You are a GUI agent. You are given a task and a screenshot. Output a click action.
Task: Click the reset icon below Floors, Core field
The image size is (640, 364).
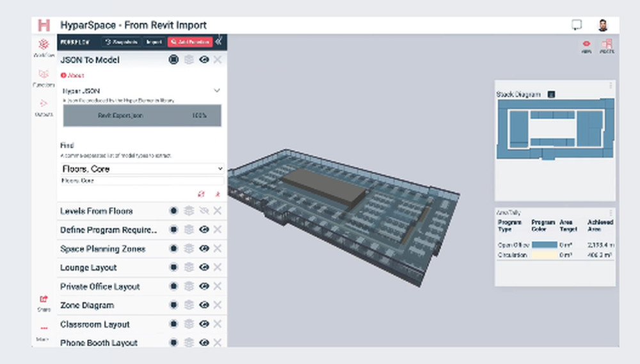[201, 194]
